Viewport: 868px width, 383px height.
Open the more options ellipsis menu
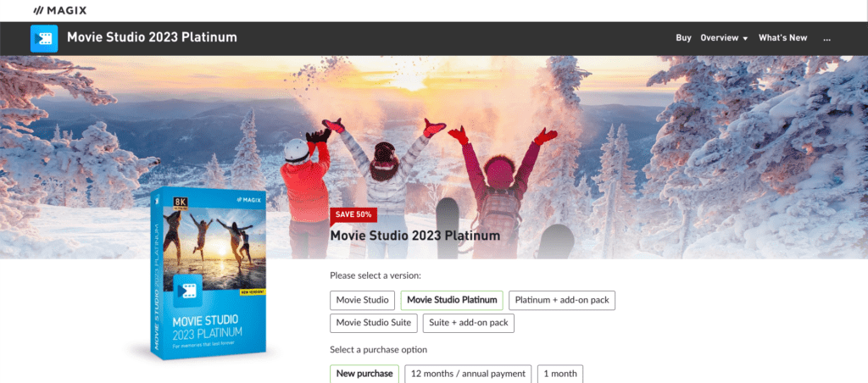827,38
